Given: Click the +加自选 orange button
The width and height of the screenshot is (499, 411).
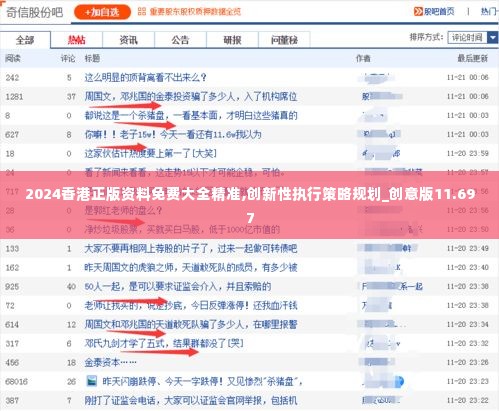Looking at the screenshot, I should (x=102, y=12).
